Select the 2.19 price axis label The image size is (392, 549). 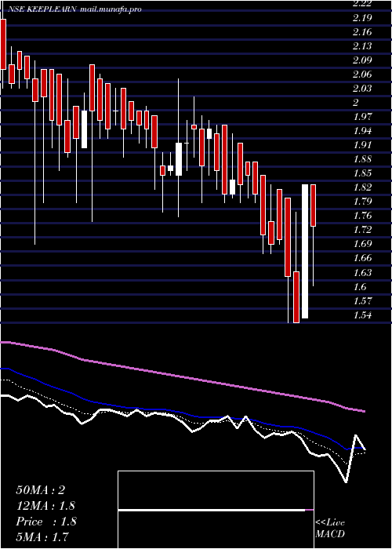pyautogui.click(x=362, y=17)
